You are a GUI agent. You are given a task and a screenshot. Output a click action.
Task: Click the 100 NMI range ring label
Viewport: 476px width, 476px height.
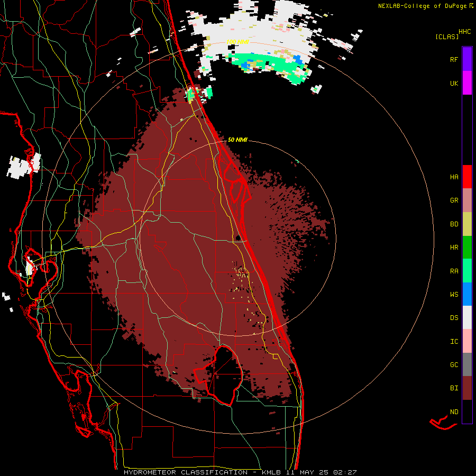[x=237, y=42]
